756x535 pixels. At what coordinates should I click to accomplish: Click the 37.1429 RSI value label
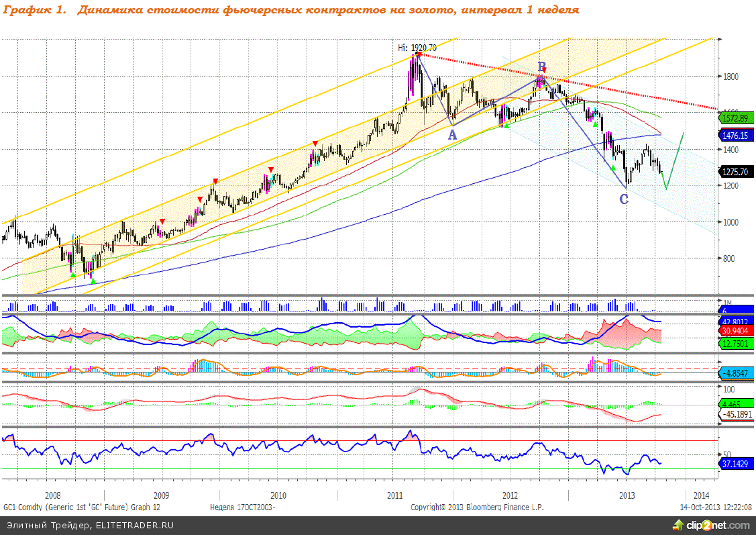[x=737, y=464]
